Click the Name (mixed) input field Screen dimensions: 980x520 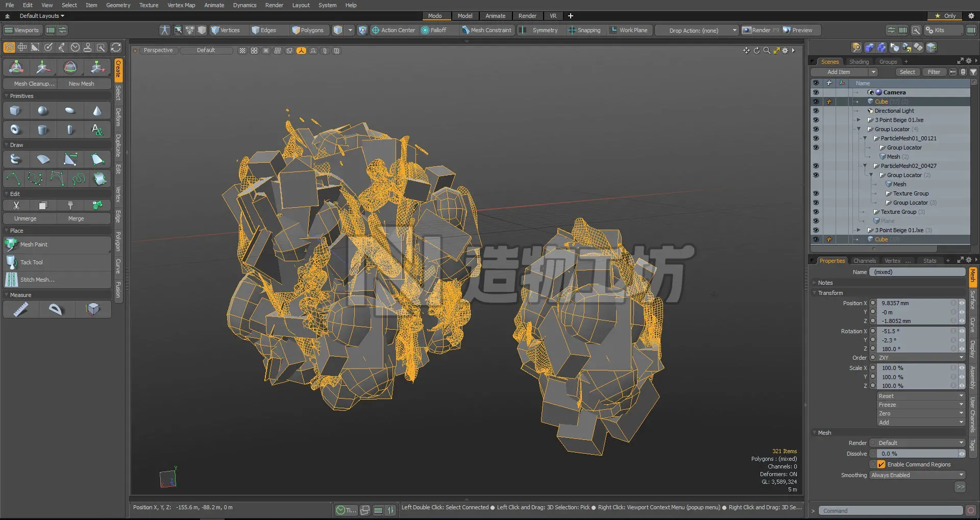(x=917, y=272)
